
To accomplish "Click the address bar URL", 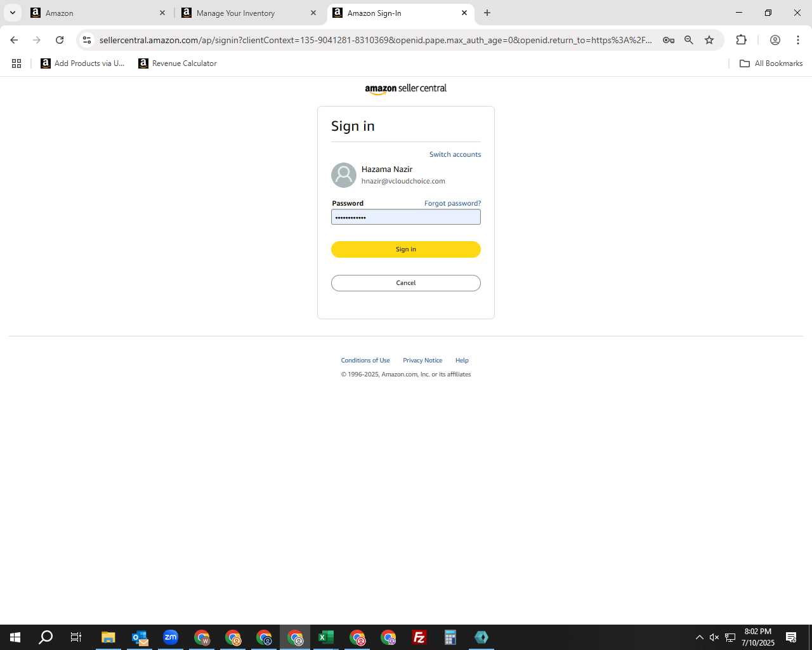I will pos(376,40).
